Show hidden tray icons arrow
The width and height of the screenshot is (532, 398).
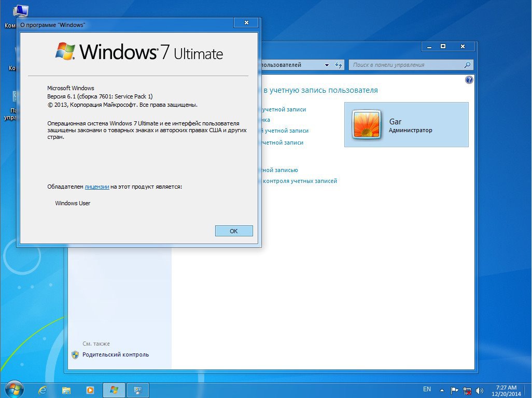pos(442,390)
